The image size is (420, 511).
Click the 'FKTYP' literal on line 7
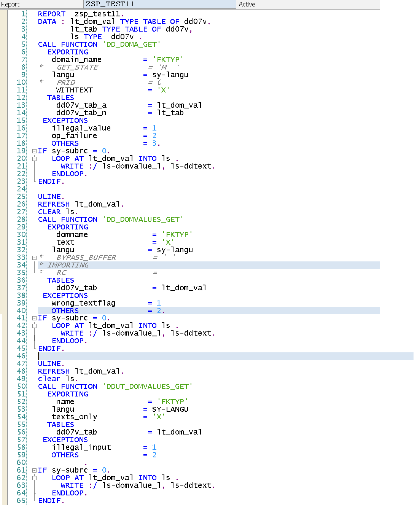(x=169, y=59)
